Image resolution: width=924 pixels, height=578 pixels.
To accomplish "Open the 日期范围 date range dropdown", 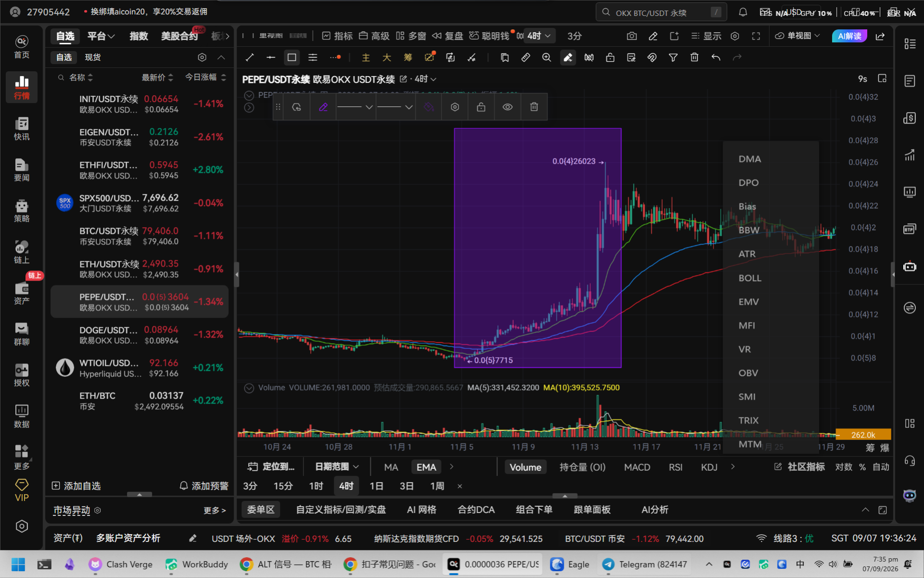I will [x=337, y=467].
